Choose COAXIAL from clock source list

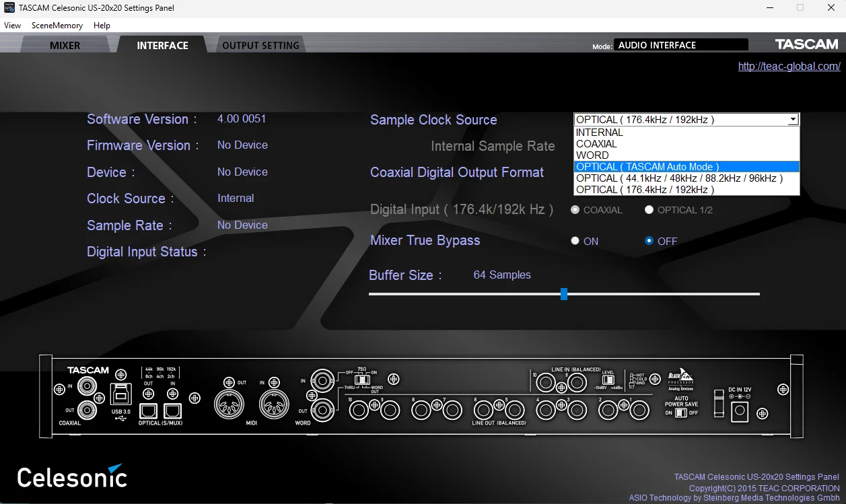(x=686, y=144)
